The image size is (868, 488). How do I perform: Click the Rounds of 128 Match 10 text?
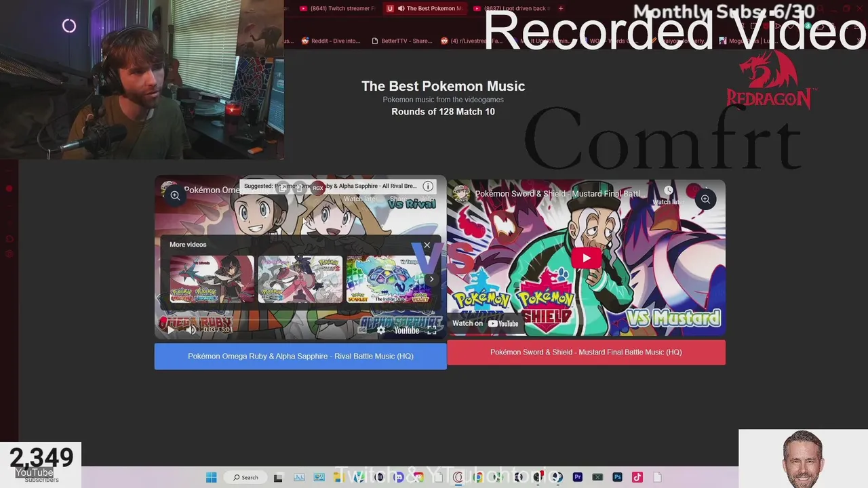443,112
